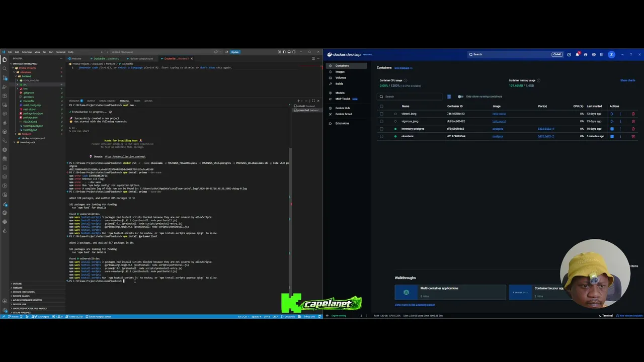Click the containers Search field
644x362 pixels.
click(x=410, y=97)
